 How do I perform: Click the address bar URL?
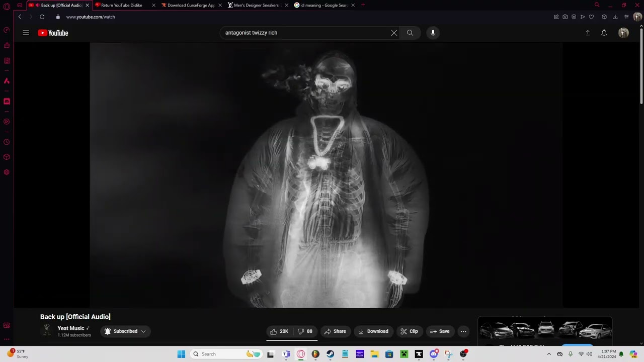(x=91, y=17)
